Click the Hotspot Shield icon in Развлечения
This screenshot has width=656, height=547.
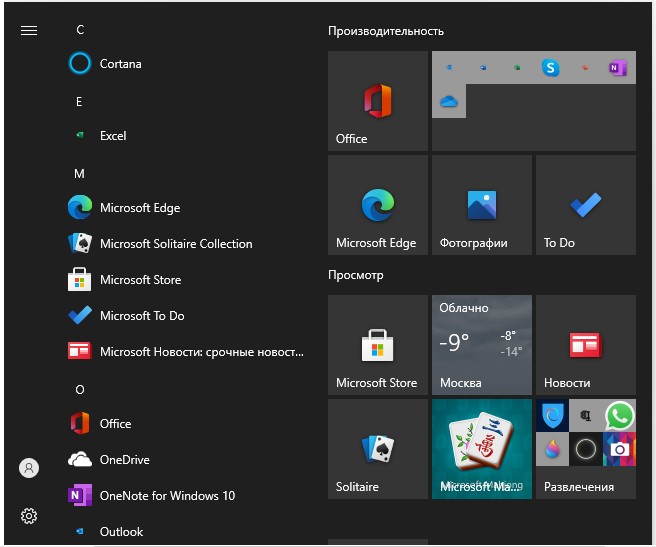pyautogui.click(x=552, y=415)
